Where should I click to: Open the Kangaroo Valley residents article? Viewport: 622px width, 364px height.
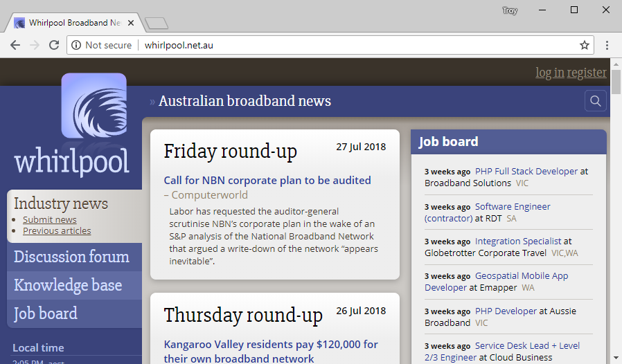[x=271, y=352]
